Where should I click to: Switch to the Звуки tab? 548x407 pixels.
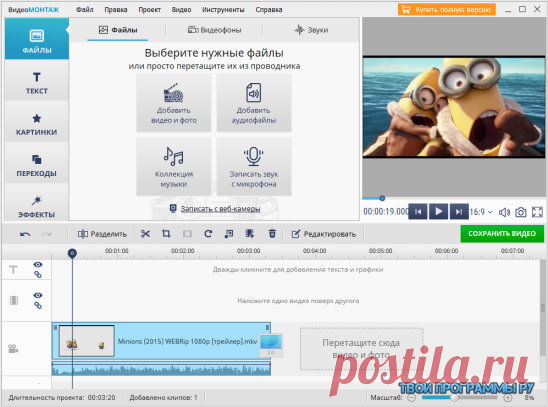point(311,30)
